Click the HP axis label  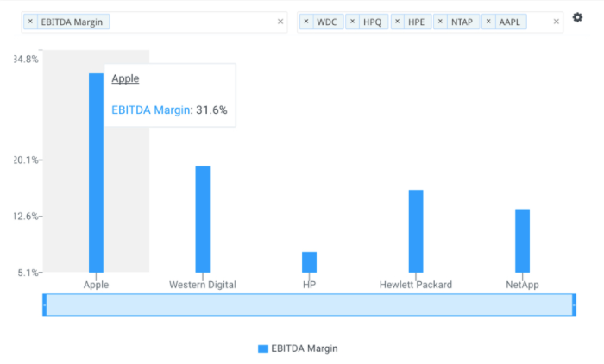click(x=309, y=285)
